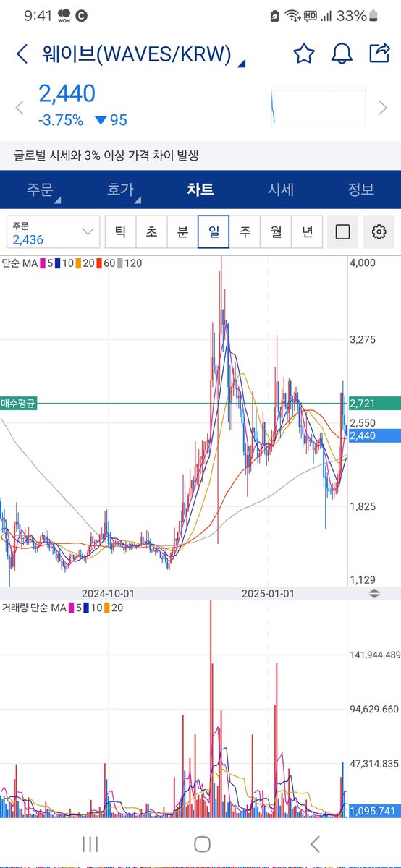
Task: Tap the 2024-10-01 date label
Action: pos(109,593)
